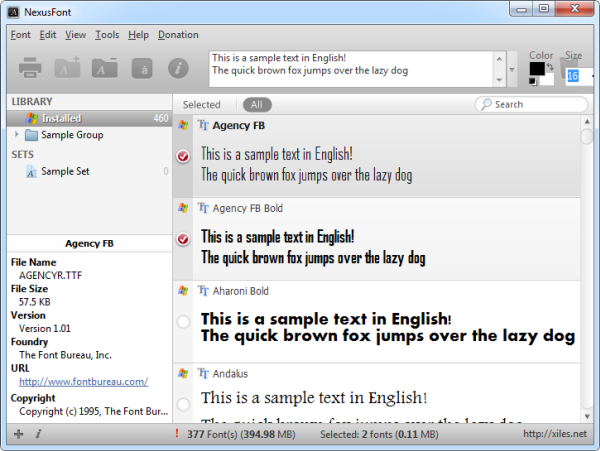
Task: Select the Aharoni Bold font radio circle
Action: (182, 321)
